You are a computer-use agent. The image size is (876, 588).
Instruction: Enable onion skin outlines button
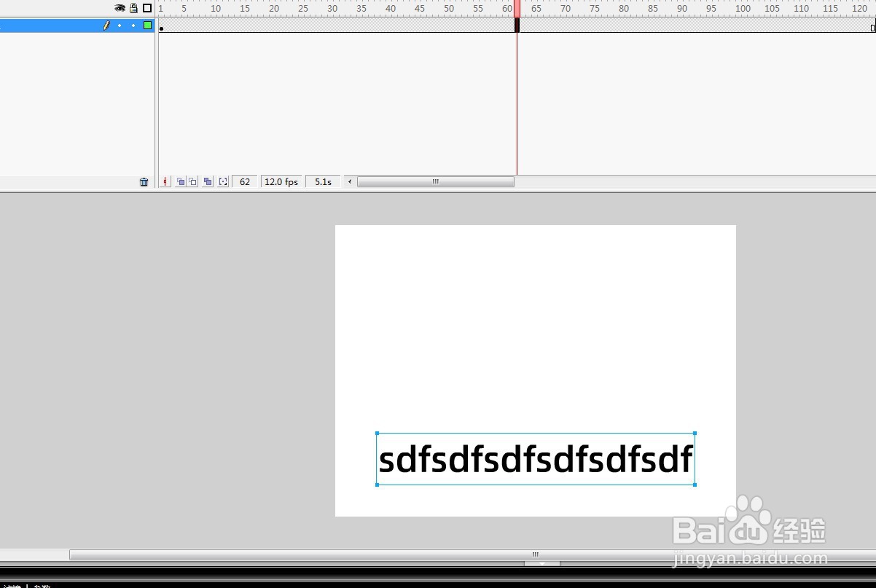coord(193,181)
